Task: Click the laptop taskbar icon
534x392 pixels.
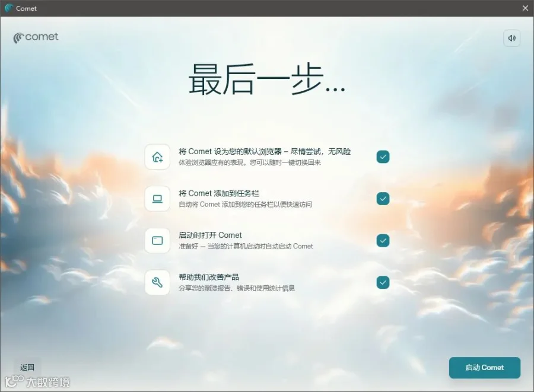Action: pyautogui.click(x=157, y=199)
